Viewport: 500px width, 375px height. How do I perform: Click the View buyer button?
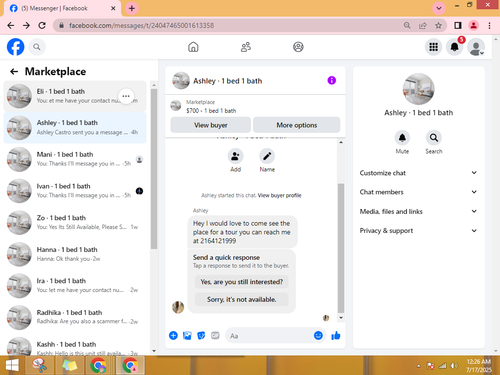pyautogui.click(x=211, y=125)
